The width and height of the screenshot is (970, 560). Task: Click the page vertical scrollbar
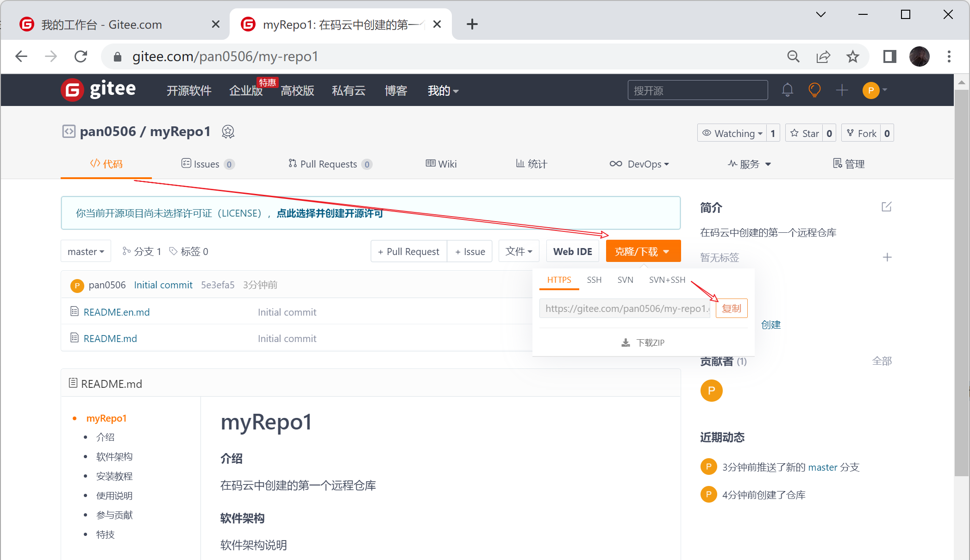tap(961, 282)
